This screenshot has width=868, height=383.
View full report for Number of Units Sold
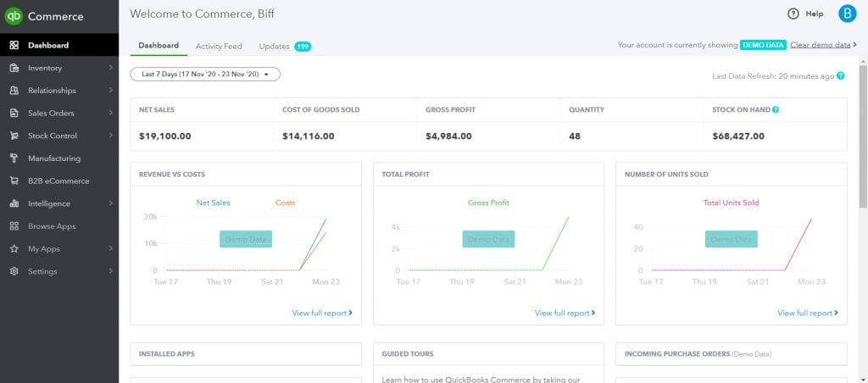(808, 314)
